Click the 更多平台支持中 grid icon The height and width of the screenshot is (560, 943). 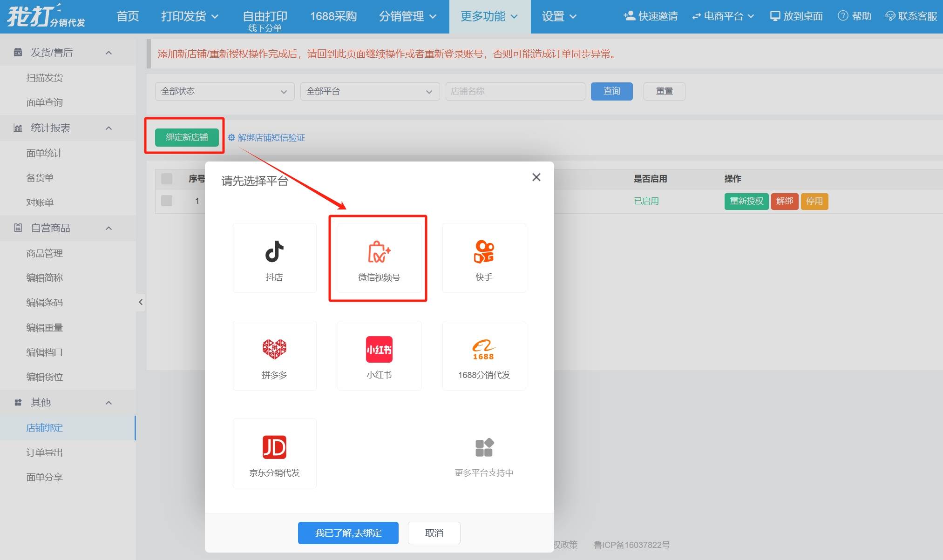tap(484, 448)
